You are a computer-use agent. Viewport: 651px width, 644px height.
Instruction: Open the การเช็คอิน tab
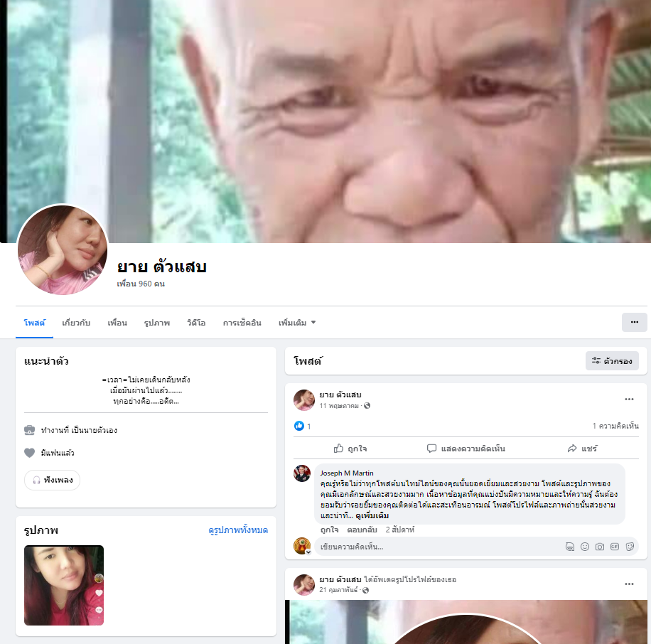click(242, 323)
